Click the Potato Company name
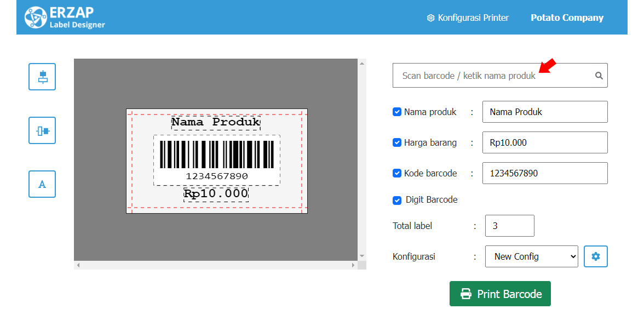This screenshot has height=332, width=644. (567, 18)
